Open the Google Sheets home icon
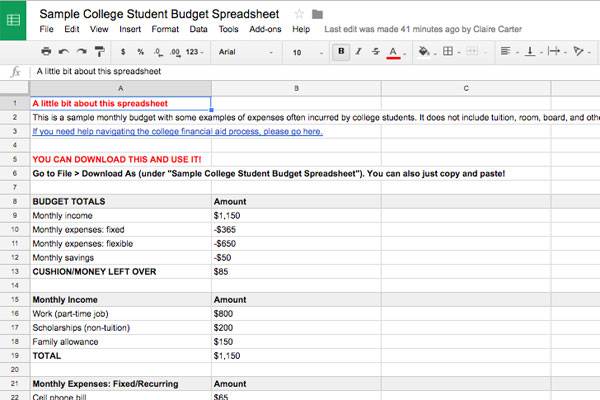 coord(13,20)
